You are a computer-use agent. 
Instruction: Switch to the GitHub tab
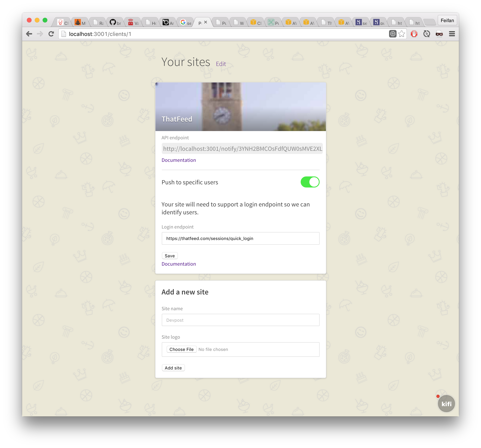pyautogui.click(x=115, y=23)
